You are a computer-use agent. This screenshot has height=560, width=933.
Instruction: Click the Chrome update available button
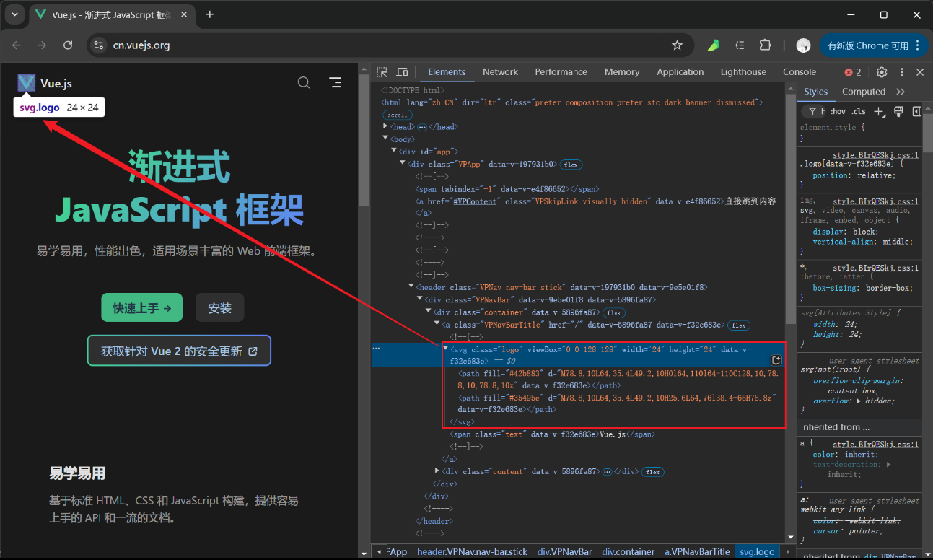click(873, 45)
